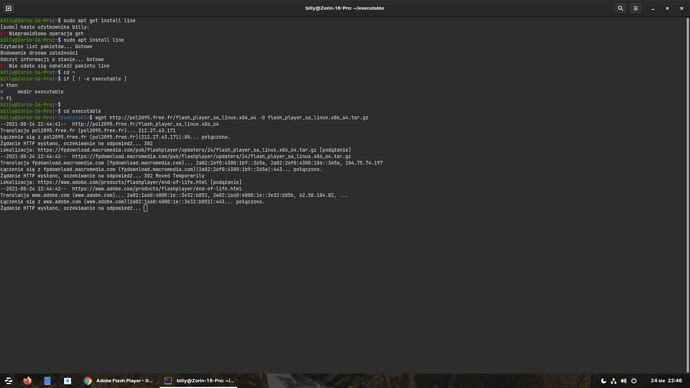This screenshot has width=690, height=388.
Task: Open the Files app in taskbar
Action: (x=48, y=381)
